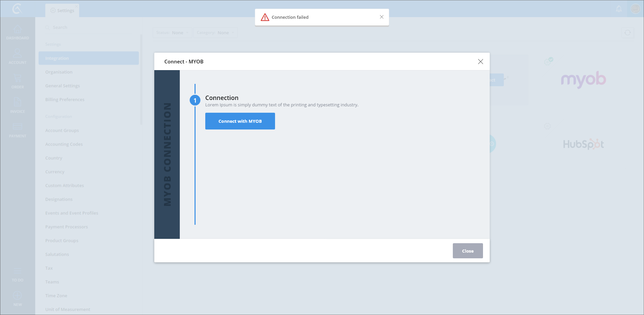Expand the Category filter dropdown
Screen dimensions: 644x315
pos(215,33)
